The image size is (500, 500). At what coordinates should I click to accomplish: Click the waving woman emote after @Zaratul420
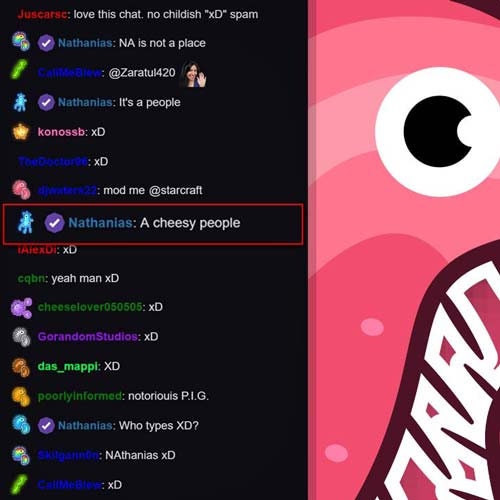pyautogui.click(x=194, y=74)
